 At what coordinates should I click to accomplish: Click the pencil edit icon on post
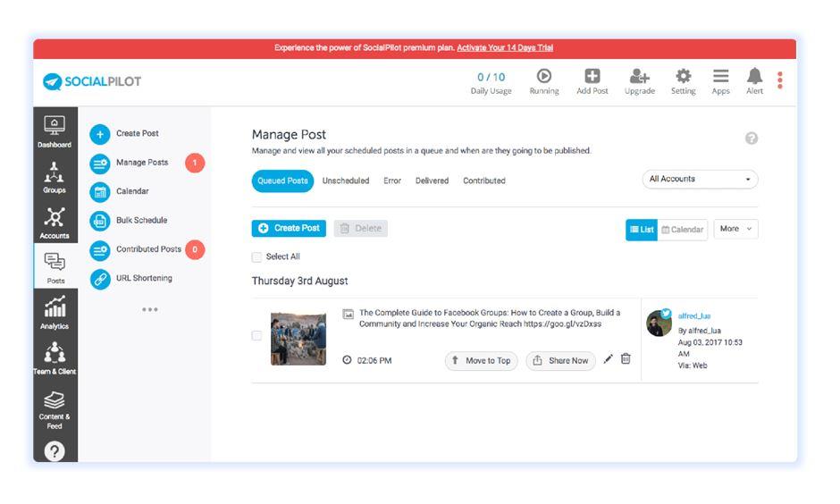tap(609, 359)
